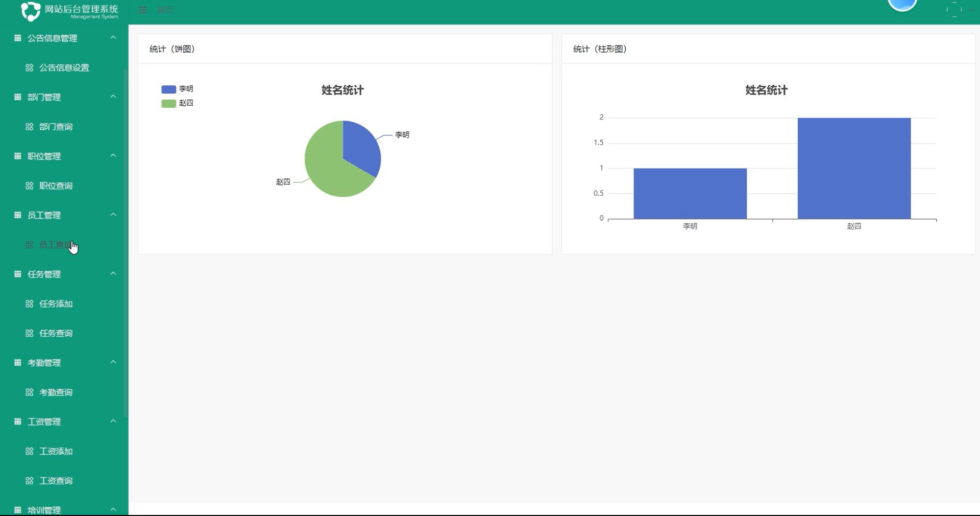
Task: Click the icon beside 考勤查询
Action: [x=30, y=392]
